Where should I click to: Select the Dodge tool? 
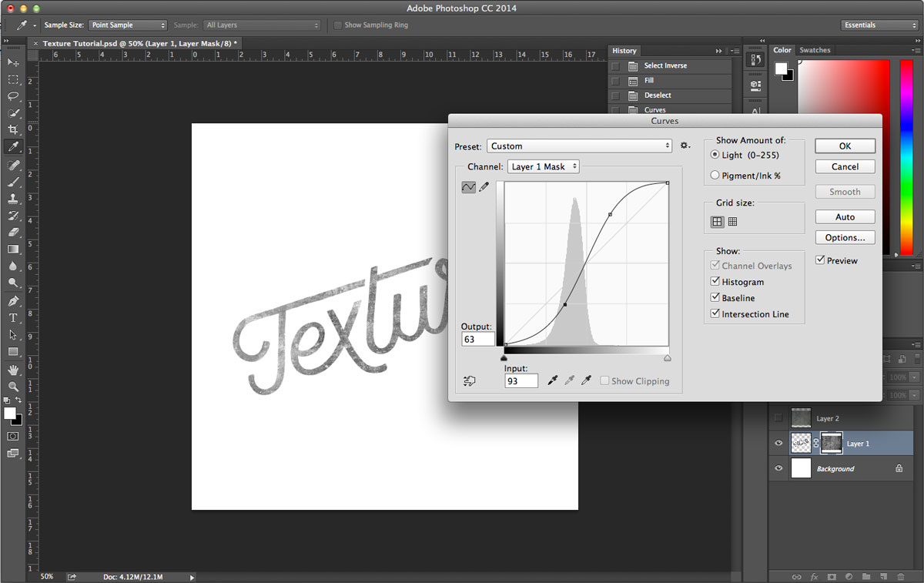[13, 283]
